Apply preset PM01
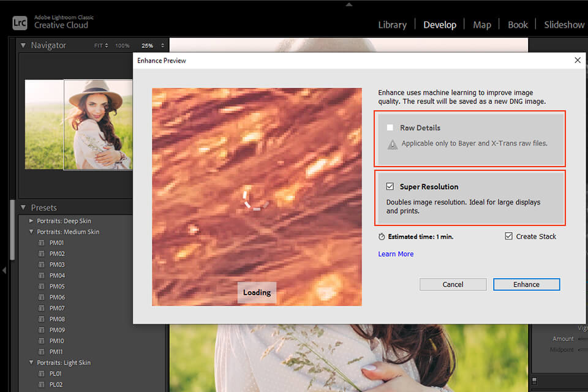The image size is (588, 392). coord(56,243)
